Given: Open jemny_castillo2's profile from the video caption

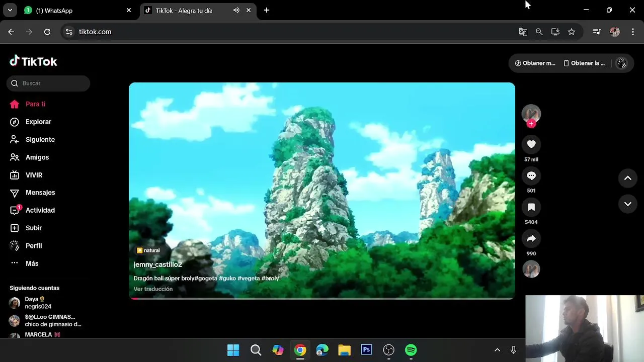Looking at the screenshot, I should (x=157, y=264).
